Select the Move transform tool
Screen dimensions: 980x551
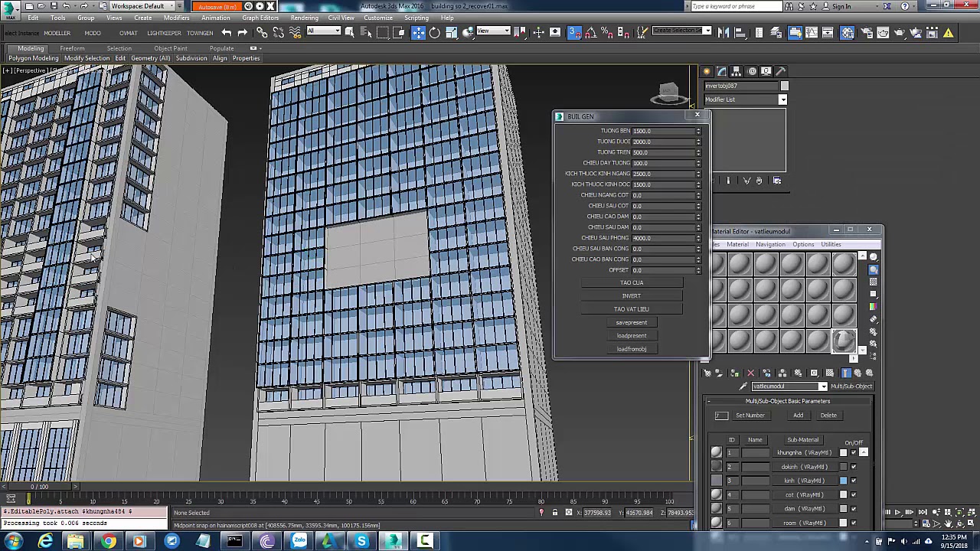click(418, 33)
